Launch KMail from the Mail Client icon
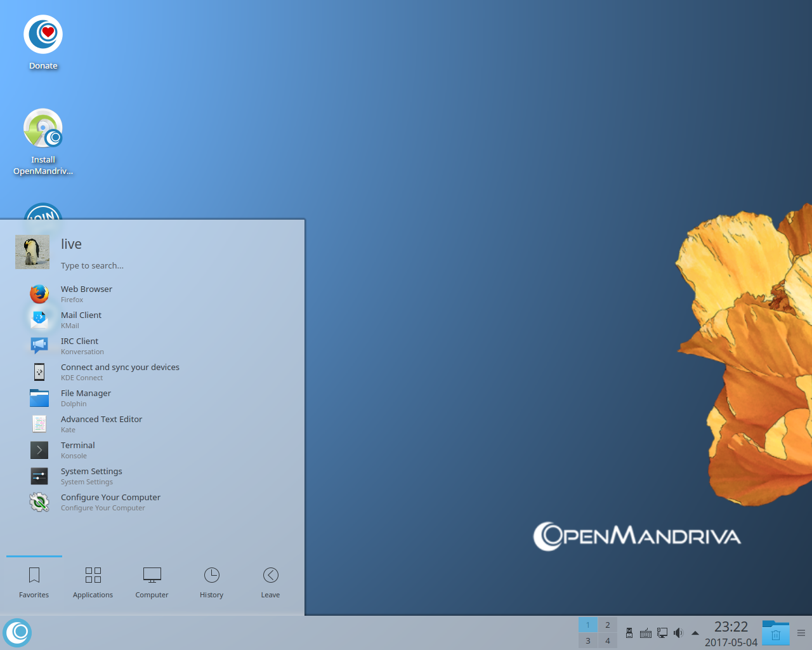The height and width of the screenshot is (650, 812). 39,319
